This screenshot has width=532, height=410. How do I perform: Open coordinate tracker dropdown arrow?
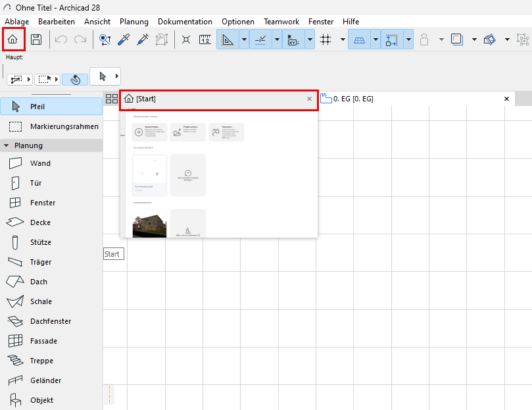tap(310, 39)
